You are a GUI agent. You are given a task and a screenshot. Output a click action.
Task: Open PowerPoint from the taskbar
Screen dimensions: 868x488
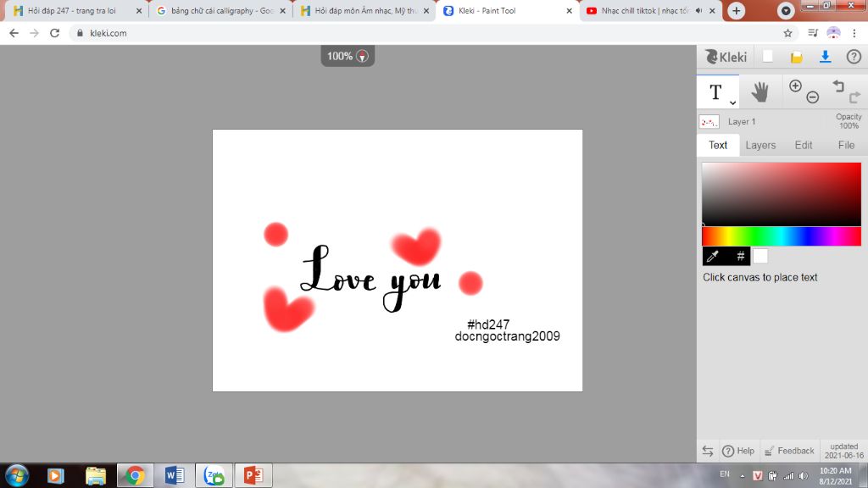253,476
